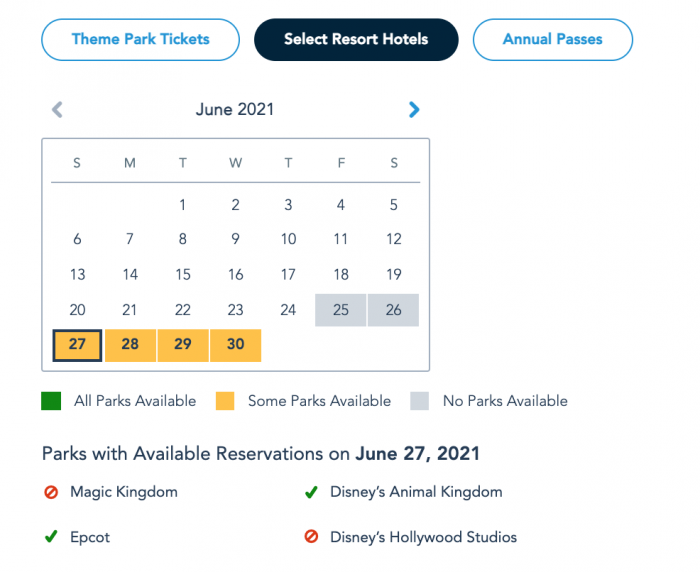Screen dimensions: 700x572
Task: Click checkmark beside Disney's Animal Kingdom
Action: 311,492
